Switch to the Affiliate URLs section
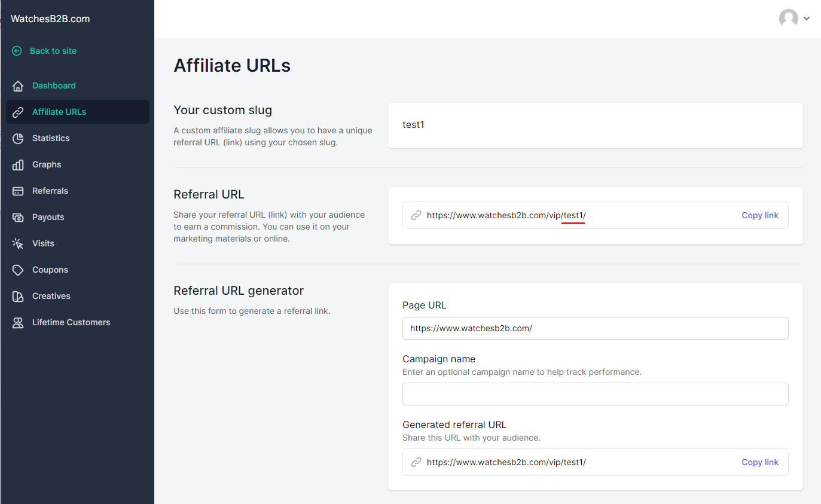This screenshot has height=504, width=821. click(59, 112)
